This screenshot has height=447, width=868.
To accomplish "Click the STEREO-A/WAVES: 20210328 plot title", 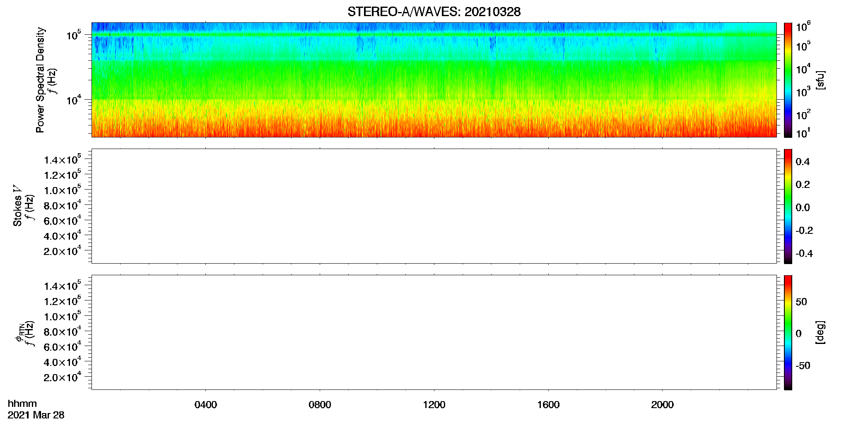I will click(434, 12).
